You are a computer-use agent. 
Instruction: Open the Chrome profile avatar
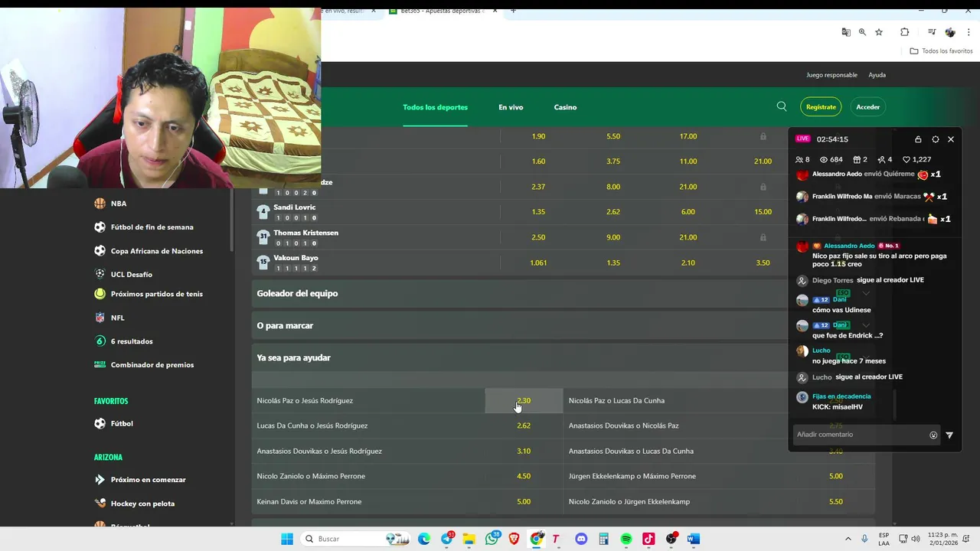[950, 32]
